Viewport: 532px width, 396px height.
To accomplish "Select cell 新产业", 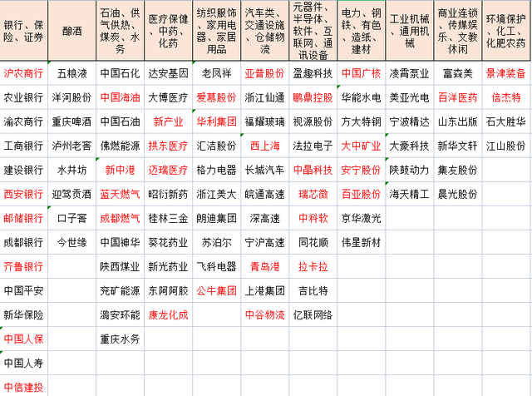I will tap(168, 121).
